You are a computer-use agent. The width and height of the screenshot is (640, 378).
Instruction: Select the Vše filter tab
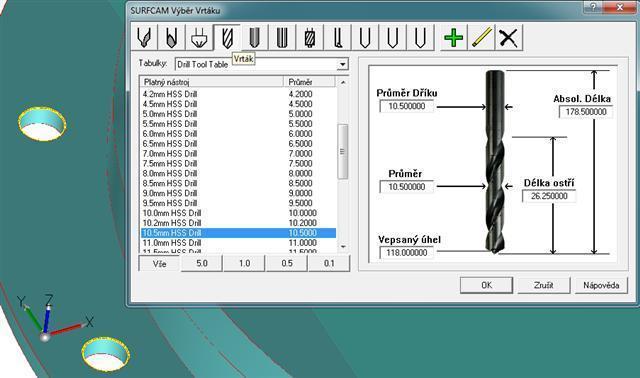coord(160,264)
